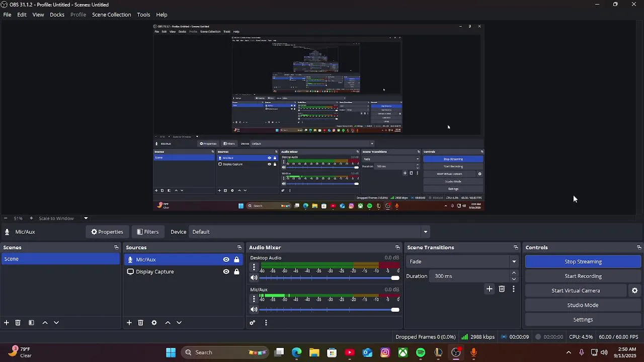Remove selected source trash icon

tap(140, 323)
